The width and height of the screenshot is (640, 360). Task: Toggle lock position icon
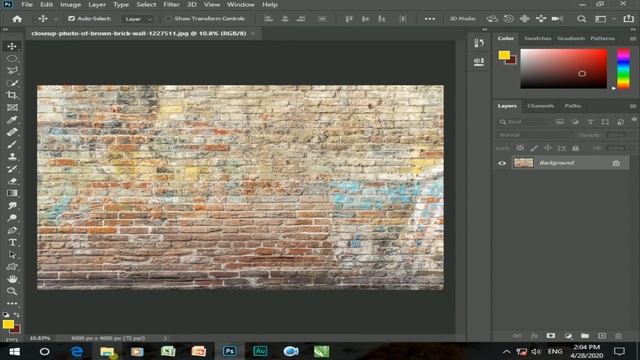pyautogui.click(x=548, y=148)
